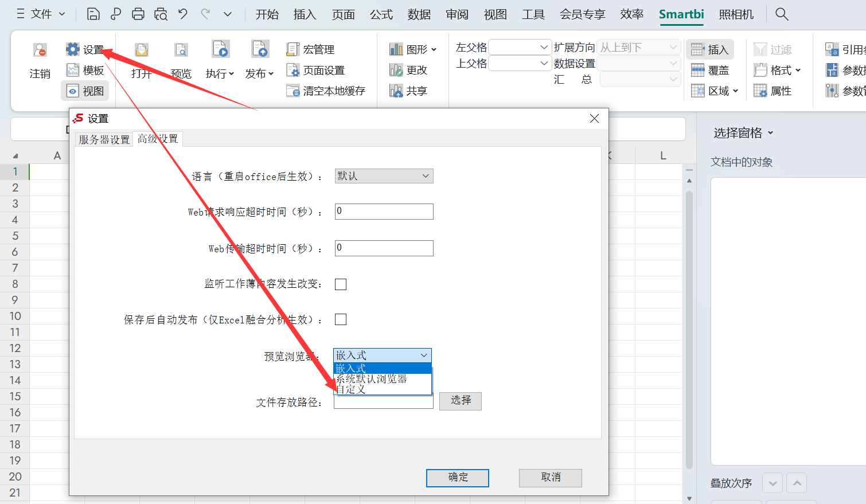Switch to the 照相机 tab
The image size is (866, 504).
tap(736, 14)
